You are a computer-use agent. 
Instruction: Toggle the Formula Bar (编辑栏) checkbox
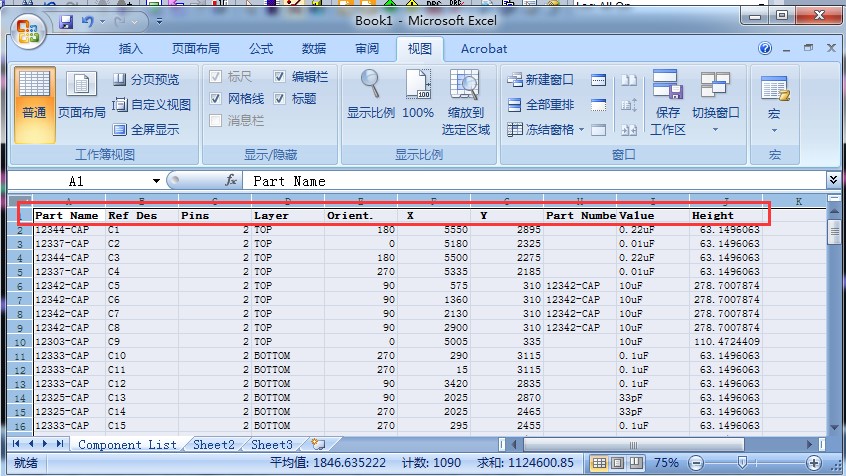click(x=279, y=77)
